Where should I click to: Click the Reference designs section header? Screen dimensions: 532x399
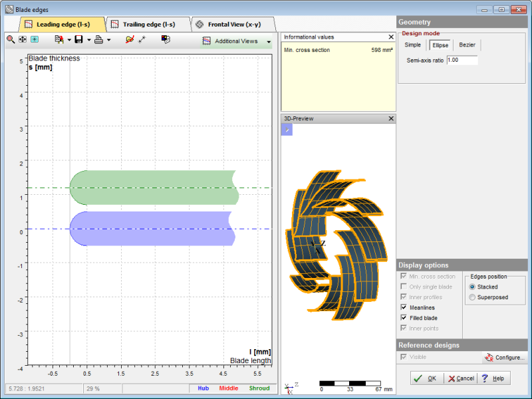point(462,345)
